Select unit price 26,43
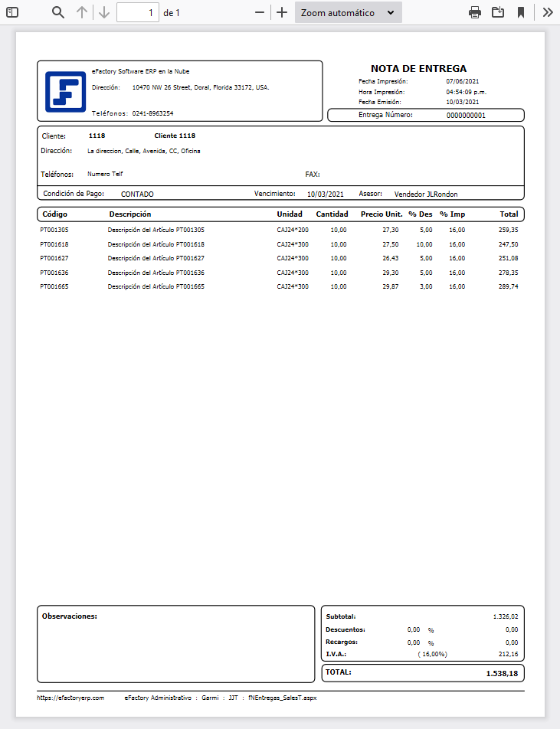Screen dimensions: 560x729 (391, 259)
